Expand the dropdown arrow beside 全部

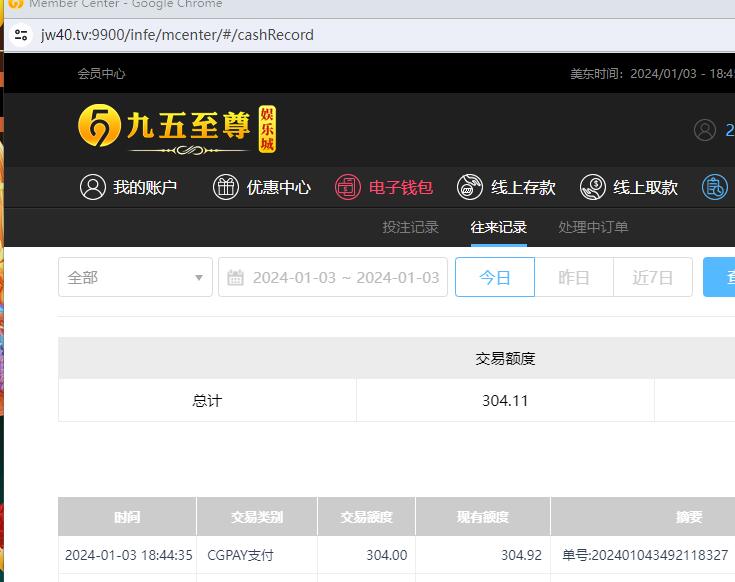pos(199,278)
